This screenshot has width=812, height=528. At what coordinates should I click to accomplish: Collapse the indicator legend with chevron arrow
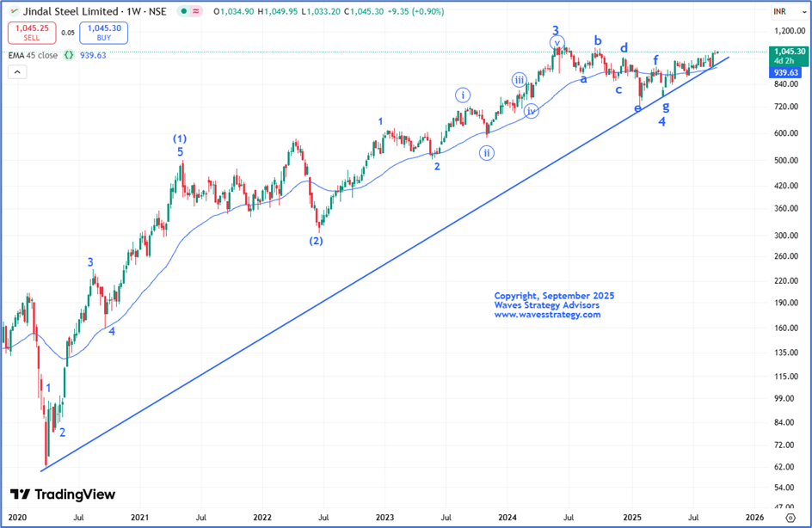coord(17,72)
